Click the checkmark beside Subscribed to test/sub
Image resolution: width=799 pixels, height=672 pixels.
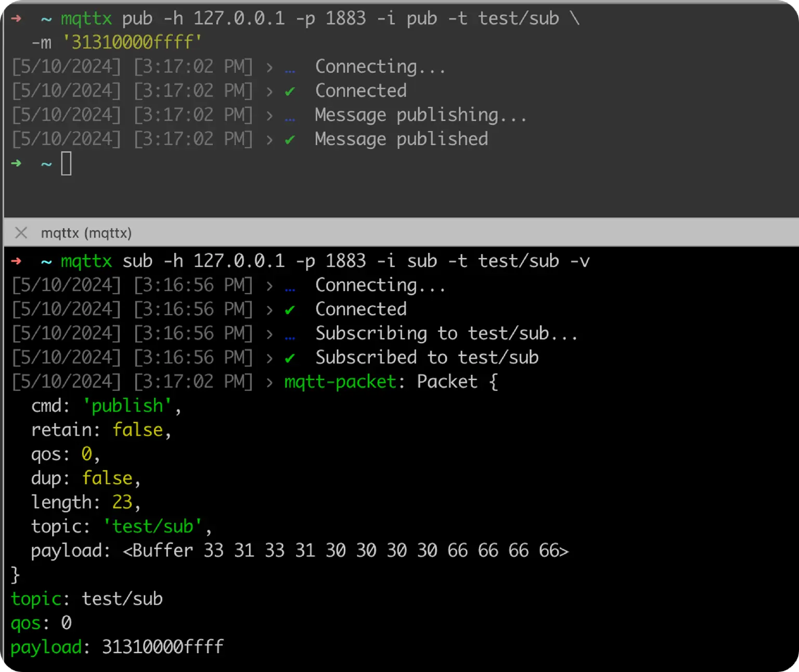pos(290,357)
